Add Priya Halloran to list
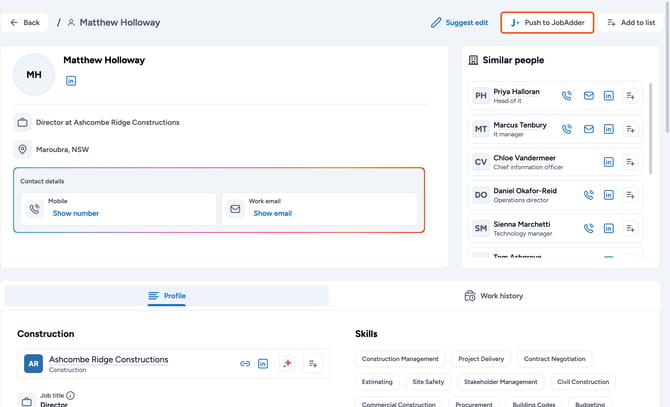Image resolution: width=670 pixels, height=407 pixels. [x=630, y=96]
